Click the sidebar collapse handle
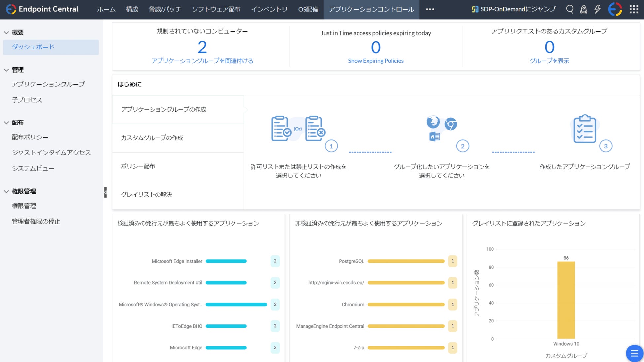 105,192
